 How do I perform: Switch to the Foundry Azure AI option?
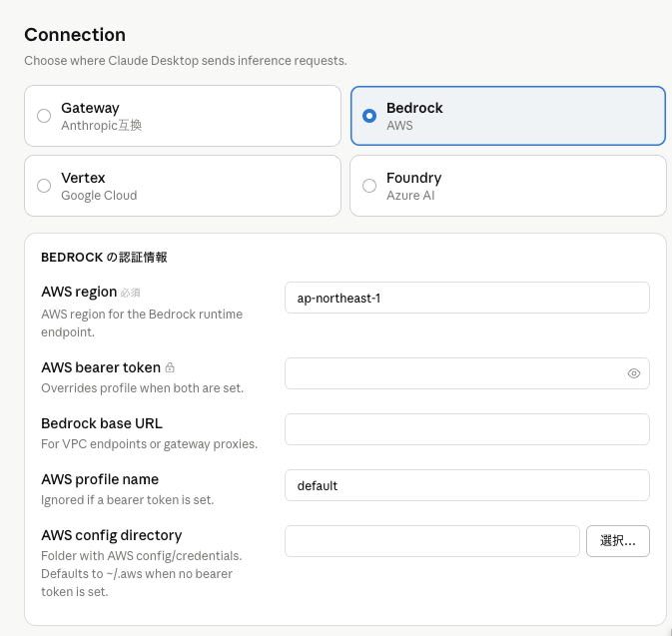coord(369,186)
